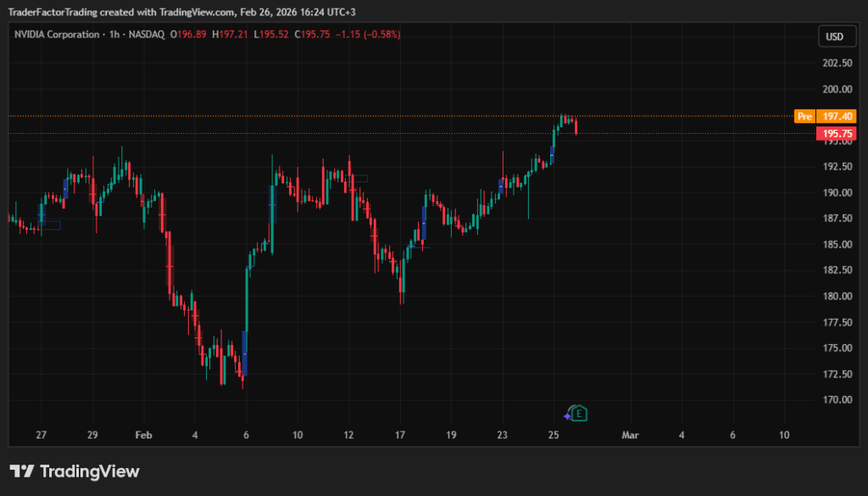Click the 1h interval in chart legend

tap(111, 35)
